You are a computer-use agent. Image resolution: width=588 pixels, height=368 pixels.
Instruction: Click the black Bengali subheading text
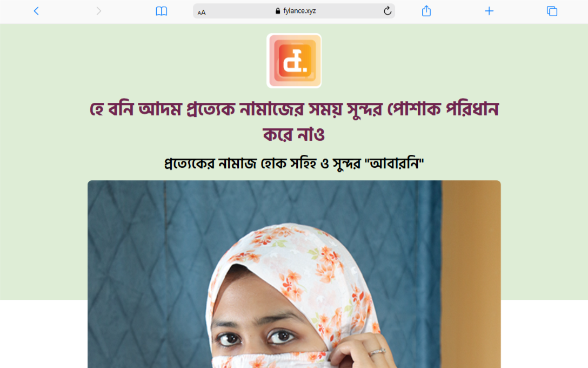coord(294,163)
